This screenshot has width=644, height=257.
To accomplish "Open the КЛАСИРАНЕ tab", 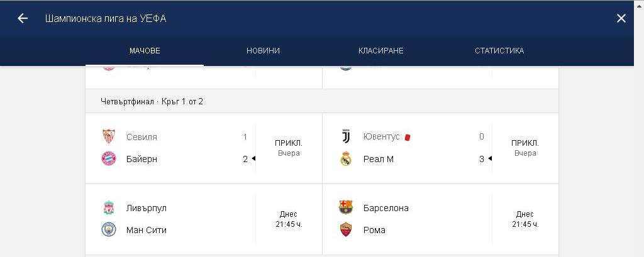I will point(380,51).
